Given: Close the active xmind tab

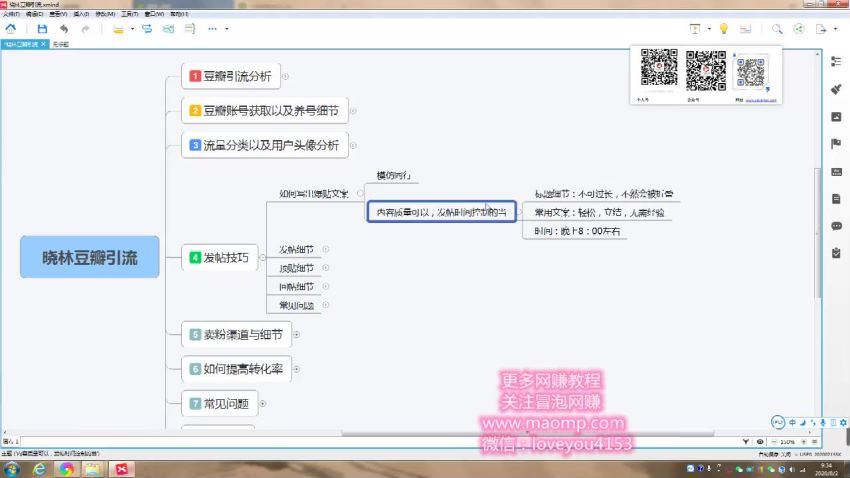Looking at the screenshot, I should click(x=43, y=44).
